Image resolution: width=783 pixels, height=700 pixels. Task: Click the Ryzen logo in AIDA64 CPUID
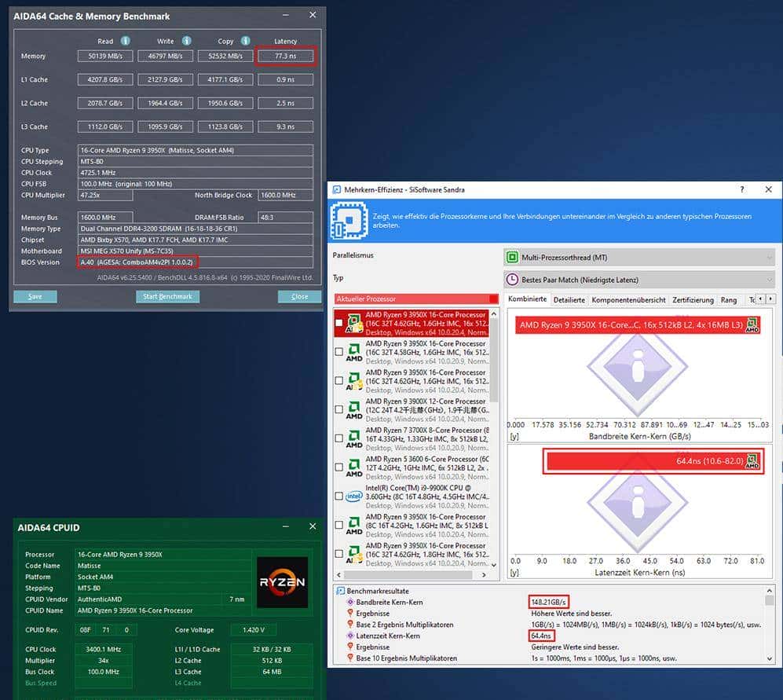[x=280, y=581]
